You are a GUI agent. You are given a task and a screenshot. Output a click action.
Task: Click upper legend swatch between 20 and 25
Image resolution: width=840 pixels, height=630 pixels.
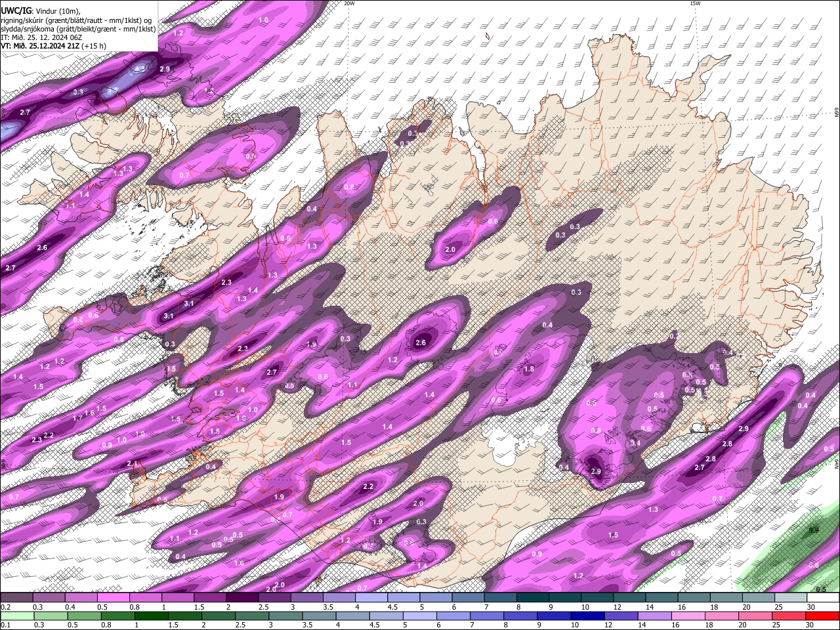(759, 598)
